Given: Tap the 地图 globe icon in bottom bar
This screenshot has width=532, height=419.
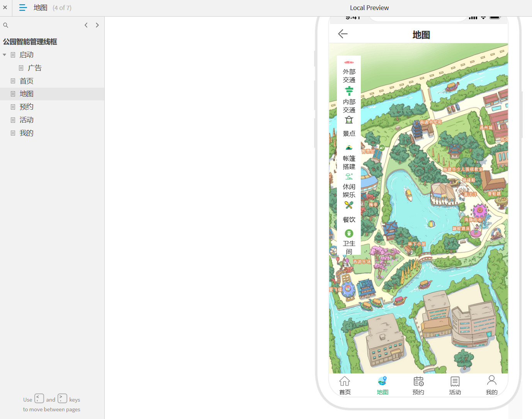Looking at the screenshot, I should [382, 381].
